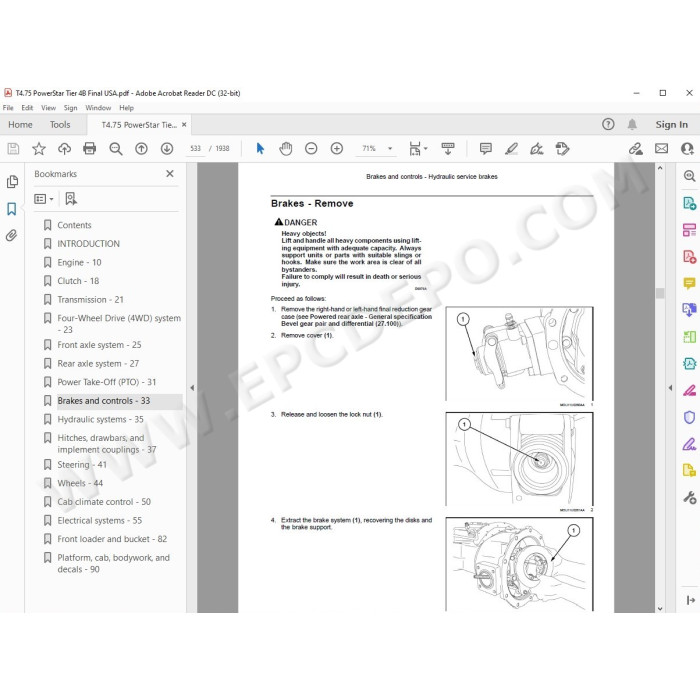The height and width of the screenshot is (700, 700).
Task: Print the document
Action: coord(90,148)
